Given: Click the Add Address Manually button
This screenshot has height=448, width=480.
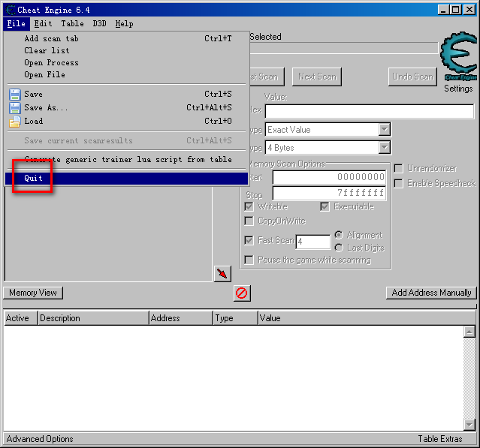Looking at the screenshot, I should pyautogui.click(x=431, y=293).
